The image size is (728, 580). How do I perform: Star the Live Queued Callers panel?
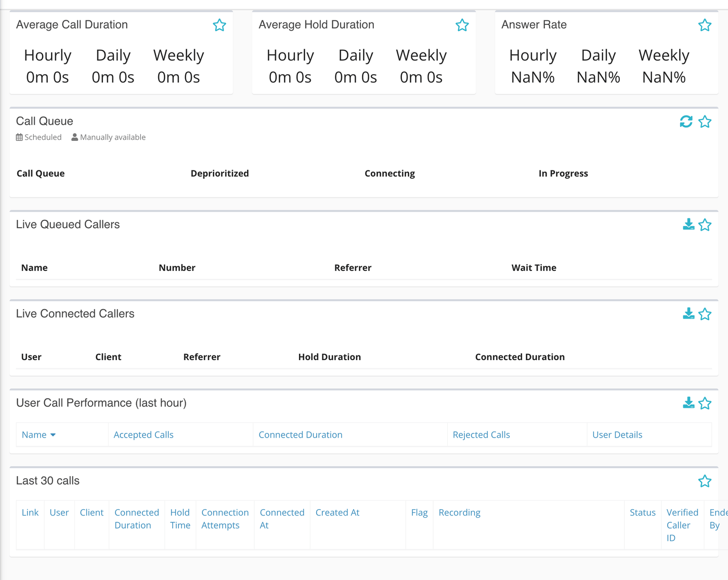[705, 225]
